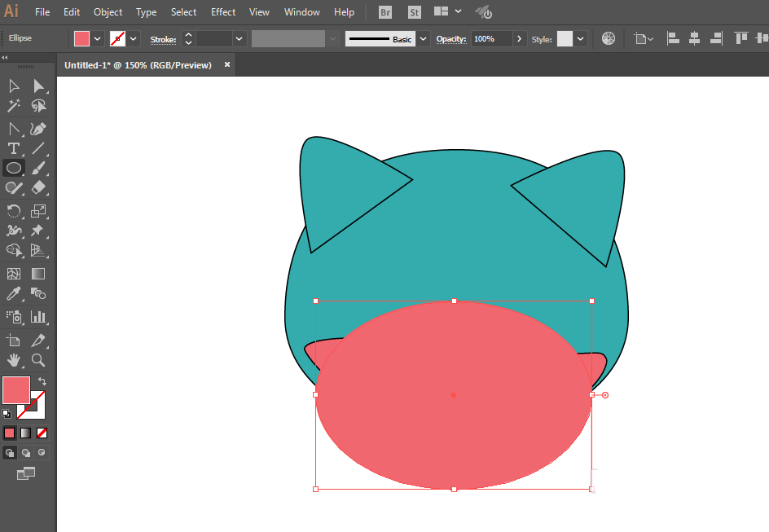Click the Stroke label link

point(163,39)
